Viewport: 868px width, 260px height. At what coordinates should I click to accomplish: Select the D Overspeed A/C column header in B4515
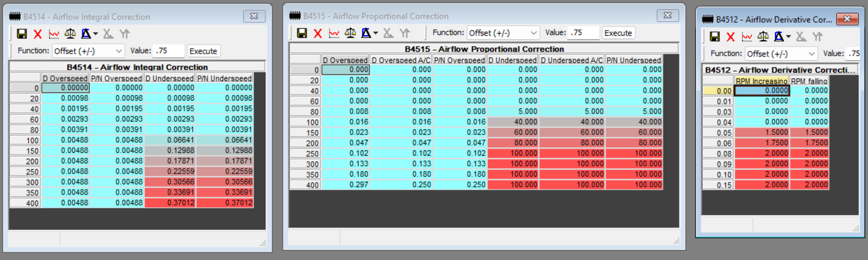pos(401,60)
